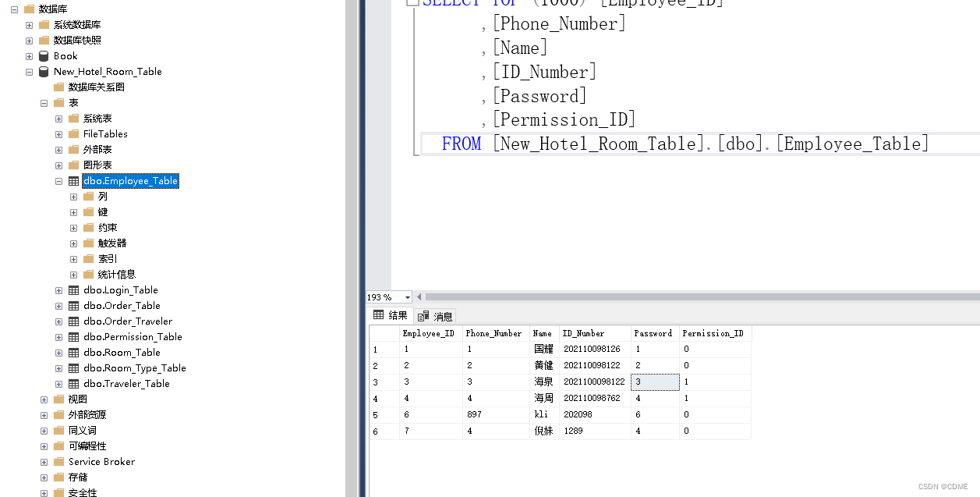Select the Name cell kli

[x=544, y=415]
